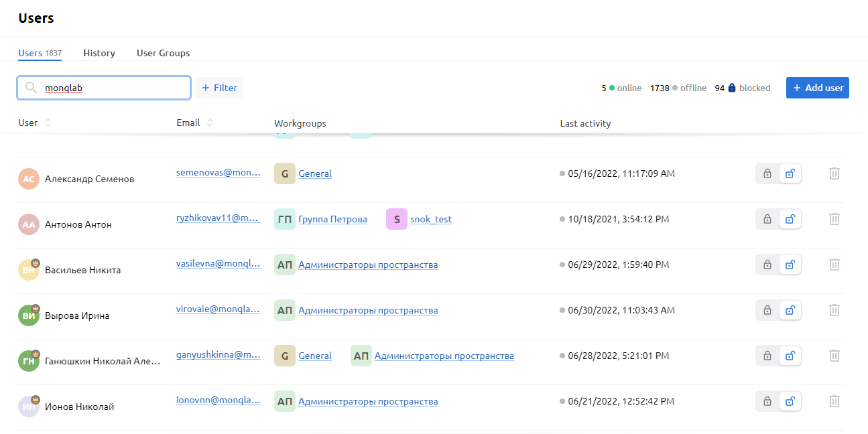Open the Filter options

pos(219,88)
